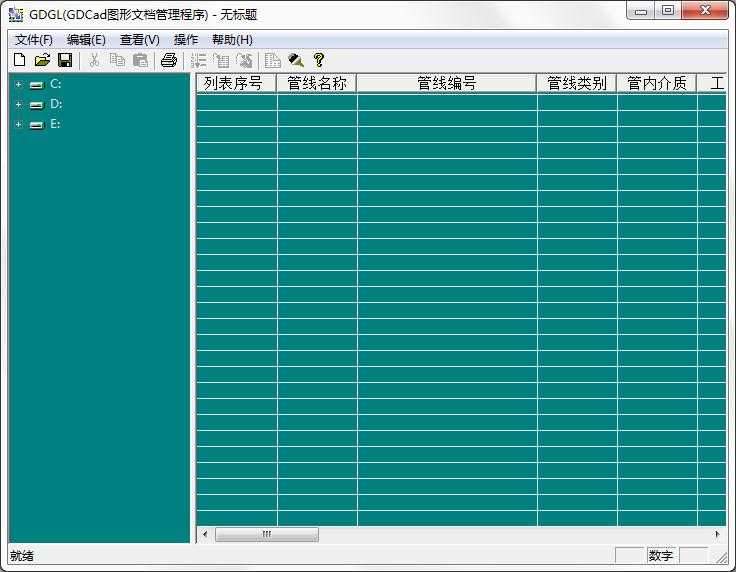Expand the D: drive node
Image resolution: width=736 pixels, height=572 pixels.
pos(18,104)
